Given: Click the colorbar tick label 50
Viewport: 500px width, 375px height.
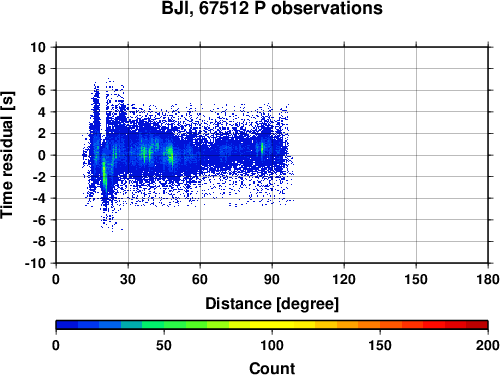Looking at the screenshot, I should [164, 345].
